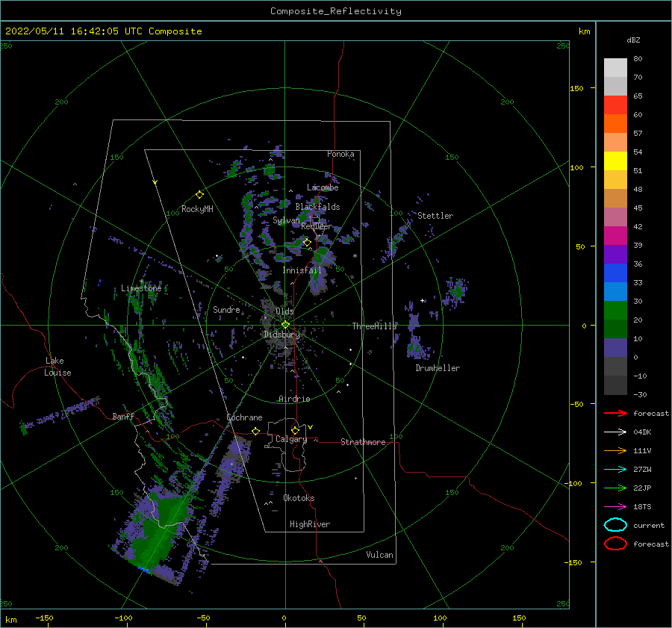
Task: Click the yellow diamond marker near RockyMH
Action: [x=199, y=195]
